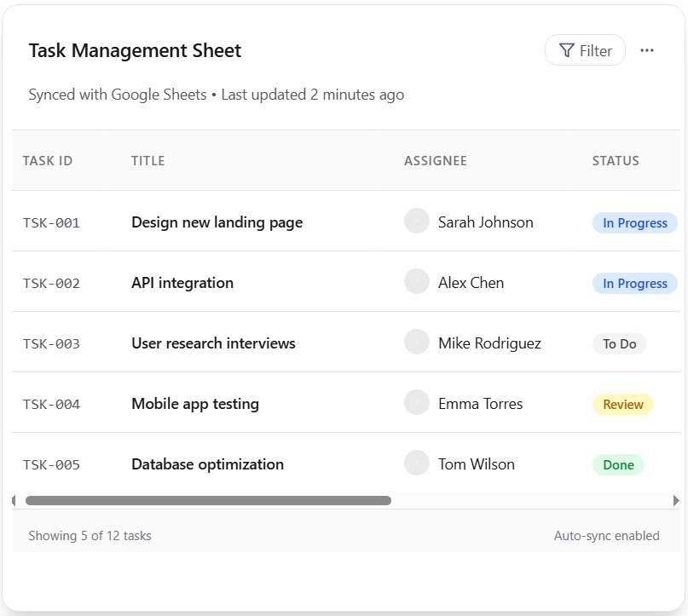Open the 'Mobile app testing' task
This screenshot has height=616, width=688.
coord(195,404)
